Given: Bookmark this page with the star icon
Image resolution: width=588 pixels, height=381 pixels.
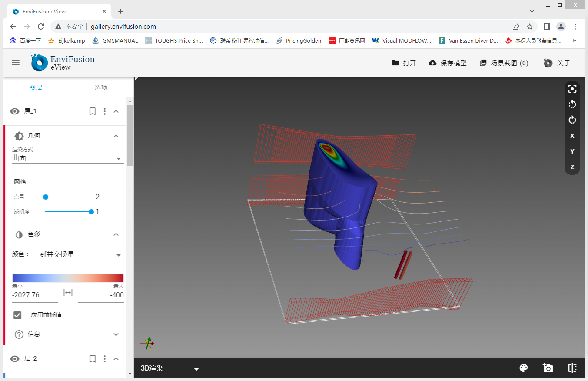Looking at the screenshot, I should click(530, 27).
